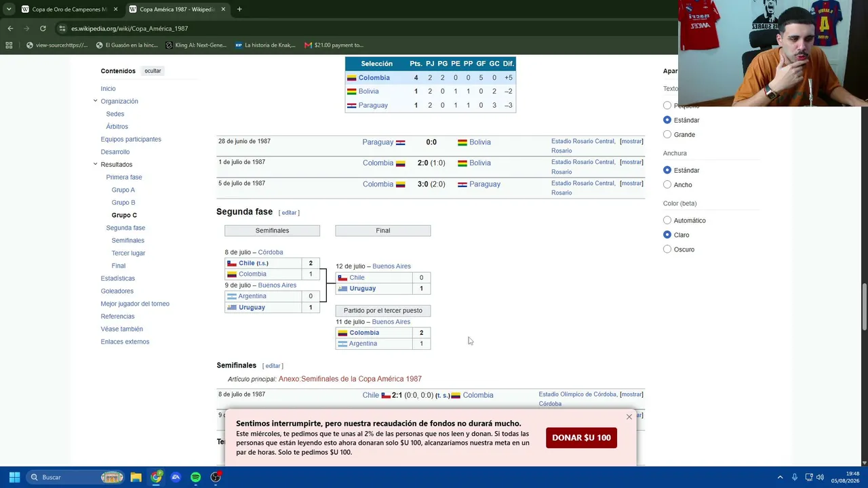Launch File Explorer from the taskbar
The height and width of the screenshot is (488, 868).
[x=136, y=477]
